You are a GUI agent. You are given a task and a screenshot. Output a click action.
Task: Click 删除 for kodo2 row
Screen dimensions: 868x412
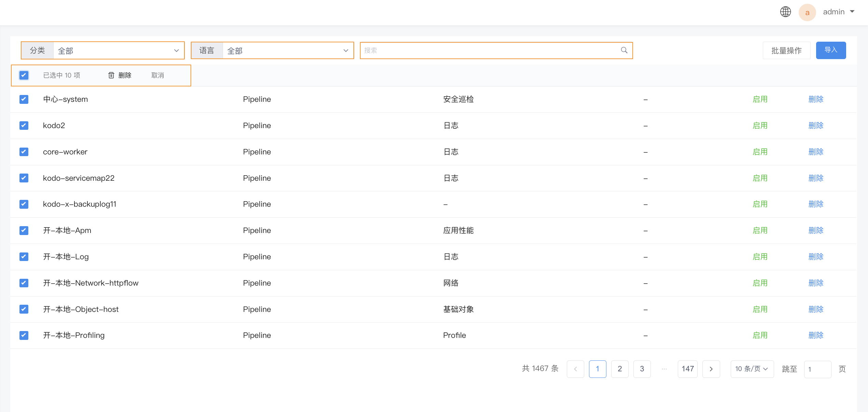point(816,126)
